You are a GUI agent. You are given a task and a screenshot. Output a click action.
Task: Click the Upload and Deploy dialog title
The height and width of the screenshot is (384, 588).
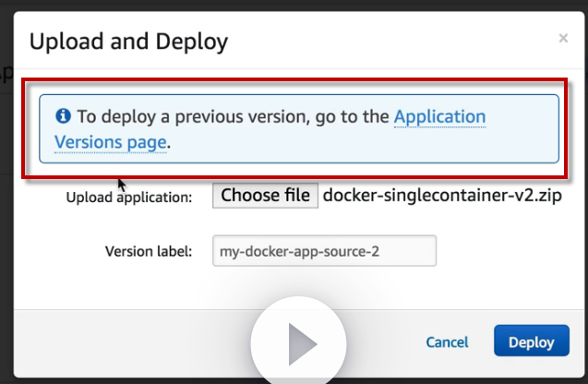pyautogui.click(x=129, y=41)
